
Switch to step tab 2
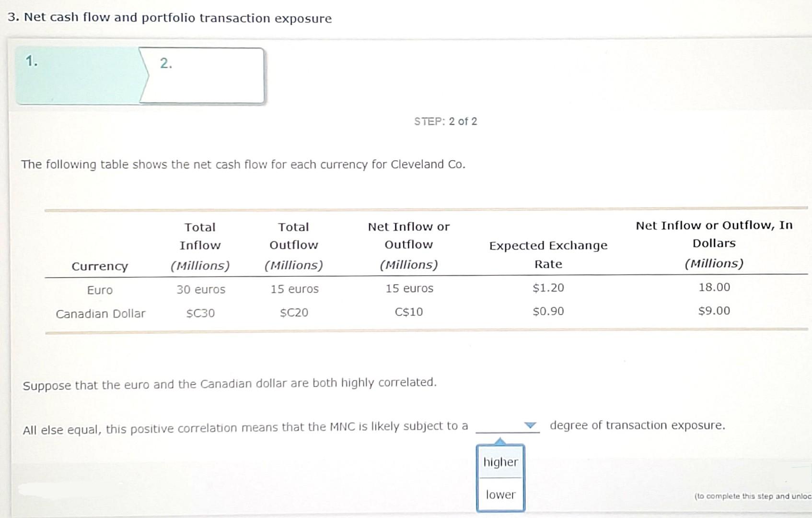pos(201,74)
